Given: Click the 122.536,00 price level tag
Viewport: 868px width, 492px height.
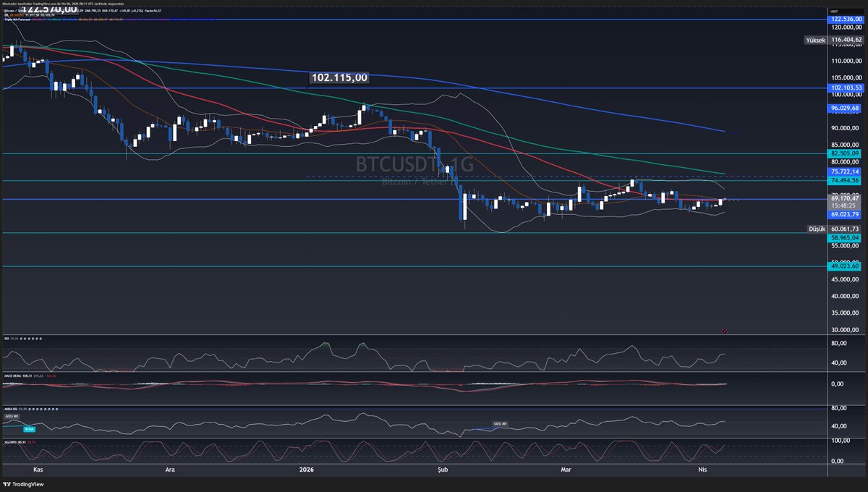Looking at the screenshot, I should 845,20.
